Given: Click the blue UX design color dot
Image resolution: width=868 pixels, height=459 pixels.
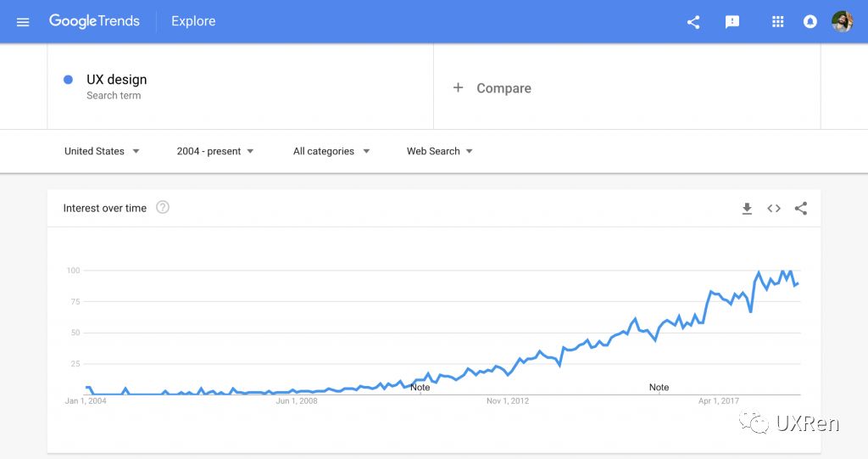Looking at the screenshot, I should (68, 80).
